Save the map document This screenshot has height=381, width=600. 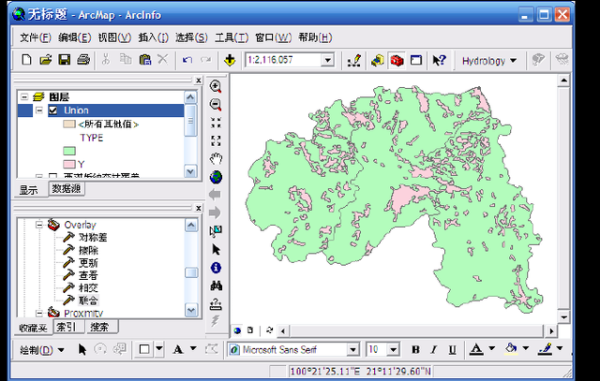pos(64,60)
